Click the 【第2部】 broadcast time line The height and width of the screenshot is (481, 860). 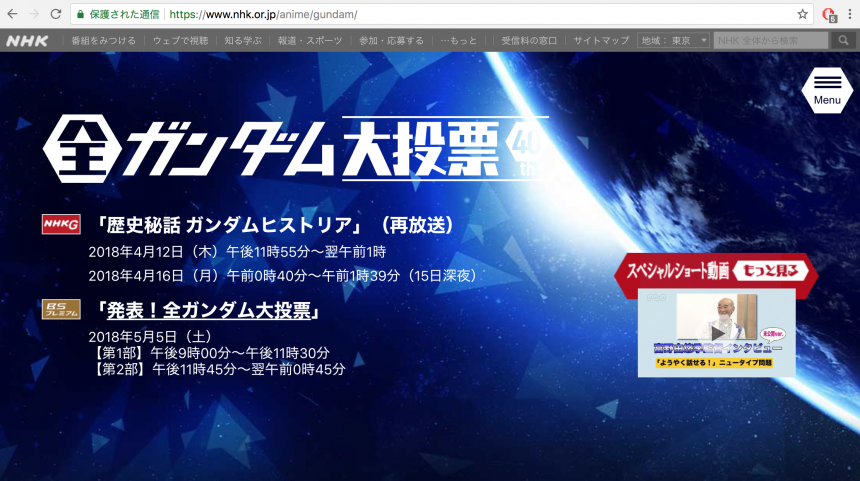(218, 369)
